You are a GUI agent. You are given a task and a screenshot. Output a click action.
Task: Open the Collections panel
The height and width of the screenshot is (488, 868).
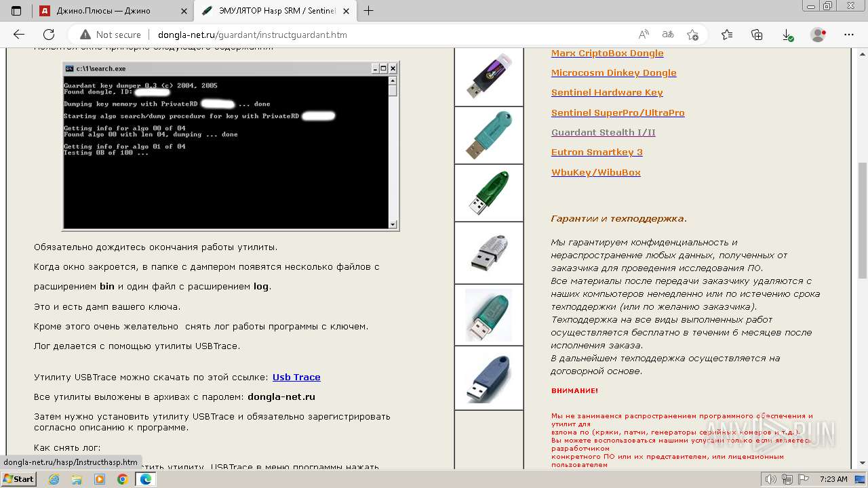757,35
